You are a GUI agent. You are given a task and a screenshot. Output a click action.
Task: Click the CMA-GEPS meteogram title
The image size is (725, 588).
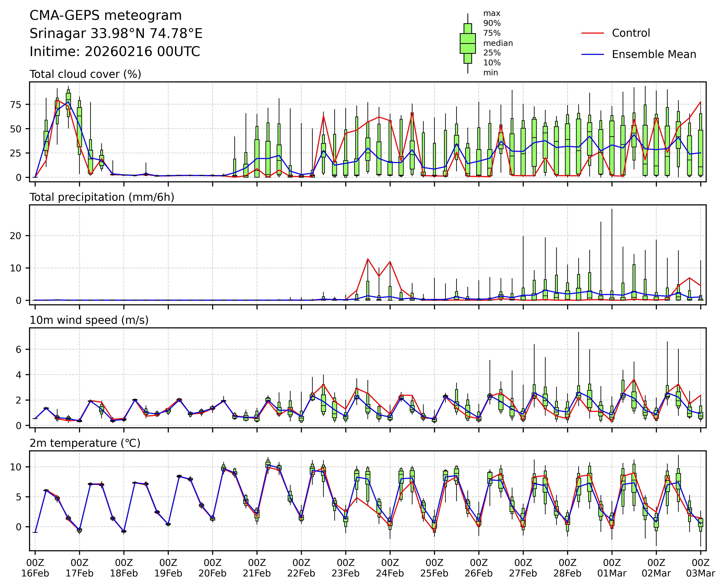(x=106, y=16)
